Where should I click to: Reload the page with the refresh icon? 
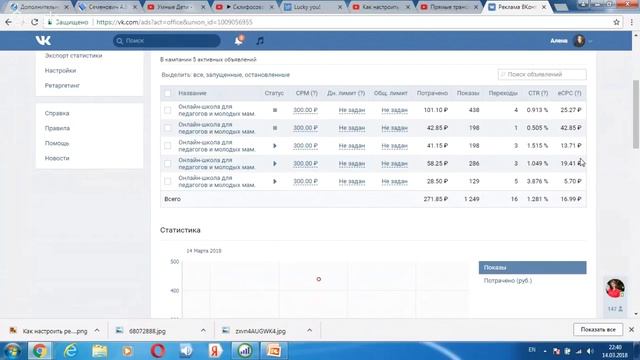pos(35,22)
